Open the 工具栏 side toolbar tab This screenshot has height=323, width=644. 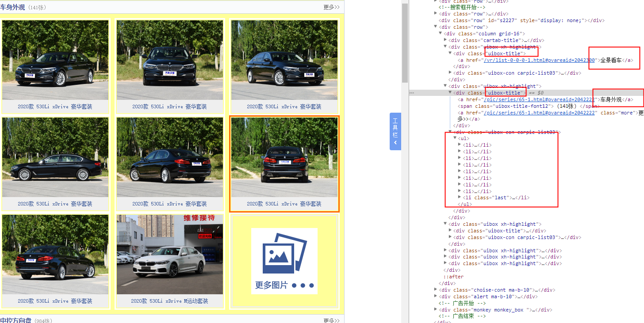tap(395, 131)
